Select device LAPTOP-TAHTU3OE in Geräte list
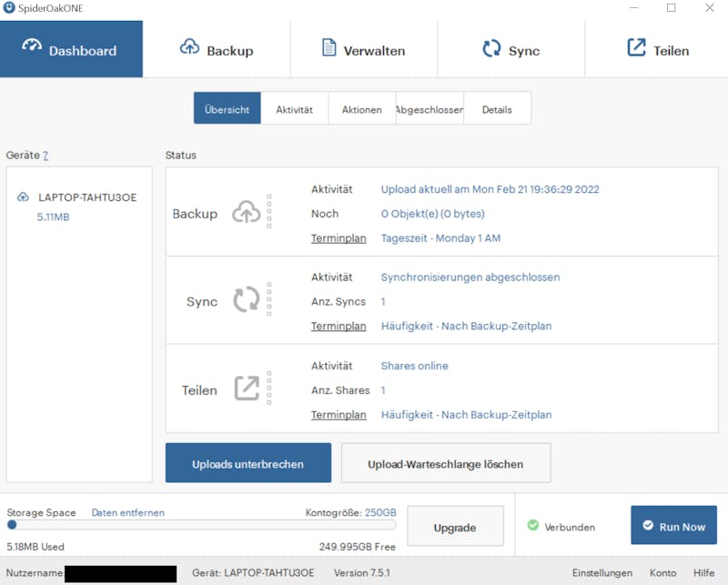This screenshot has width=728, height=585. (87, 197)
